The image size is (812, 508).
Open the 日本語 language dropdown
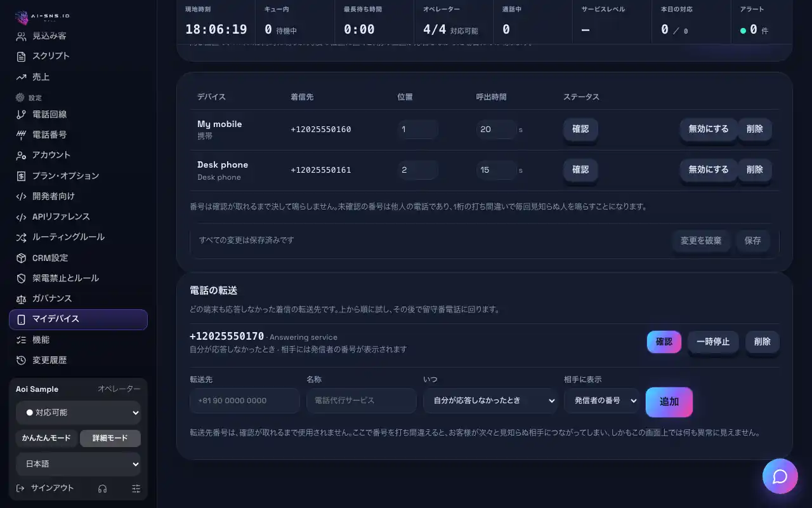[78, 464]
